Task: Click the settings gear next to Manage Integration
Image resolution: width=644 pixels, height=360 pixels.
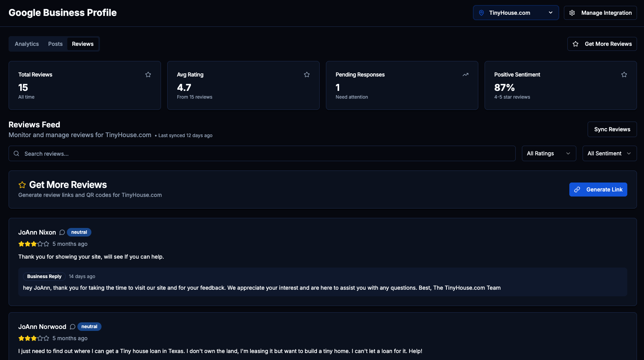Action: (x=572, y=12)
